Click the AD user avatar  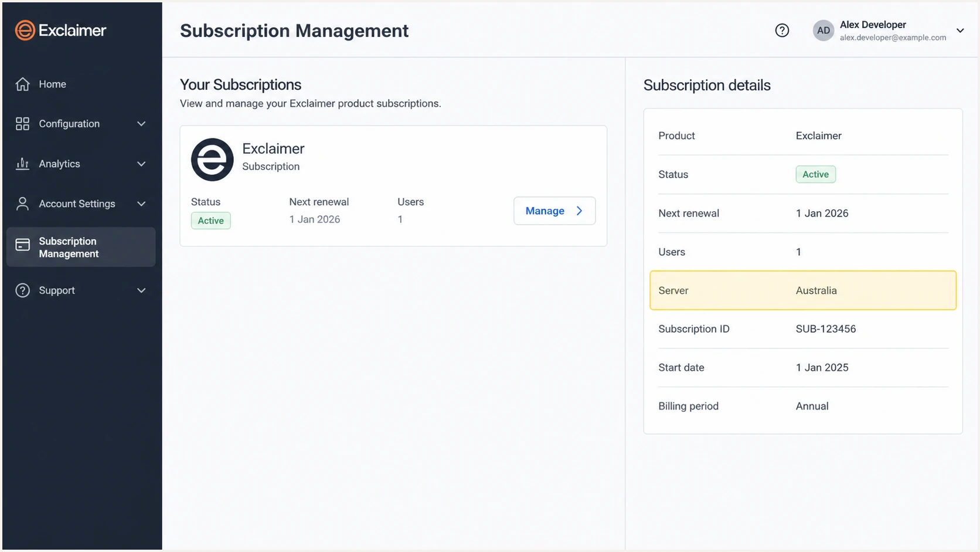(x=824, y=31)
